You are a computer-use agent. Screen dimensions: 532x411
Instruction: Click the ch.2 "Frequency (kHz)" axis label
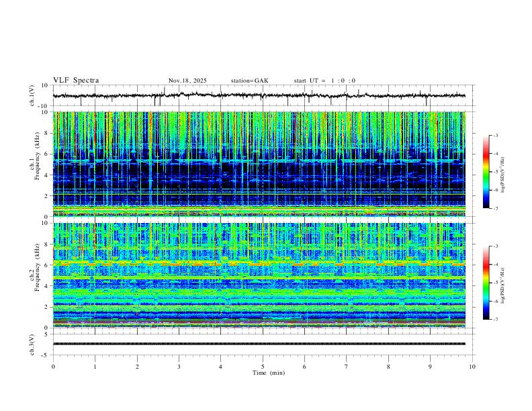click(x=37, y=267)
